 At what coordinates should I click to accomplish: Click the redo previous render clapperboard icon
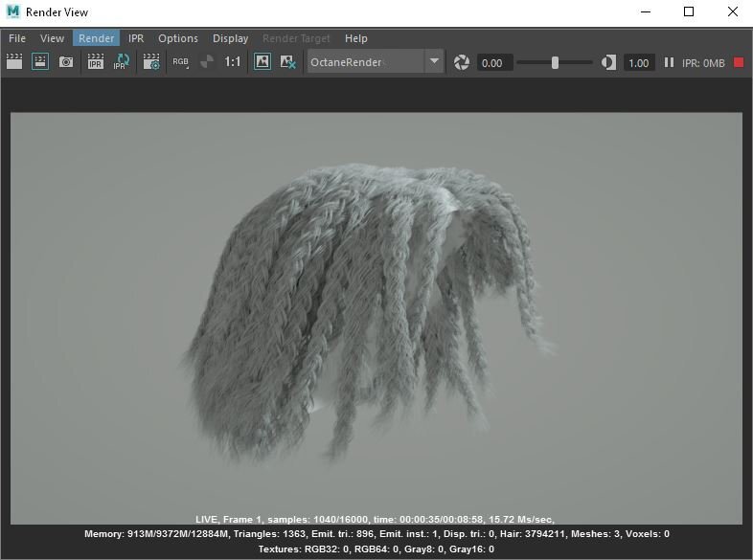[x=14, y=62]
